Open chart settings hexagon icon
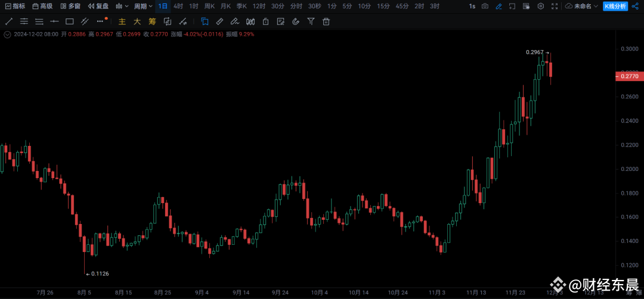The width and height of the screenshot is (644, 299). (x=541, y=6)
